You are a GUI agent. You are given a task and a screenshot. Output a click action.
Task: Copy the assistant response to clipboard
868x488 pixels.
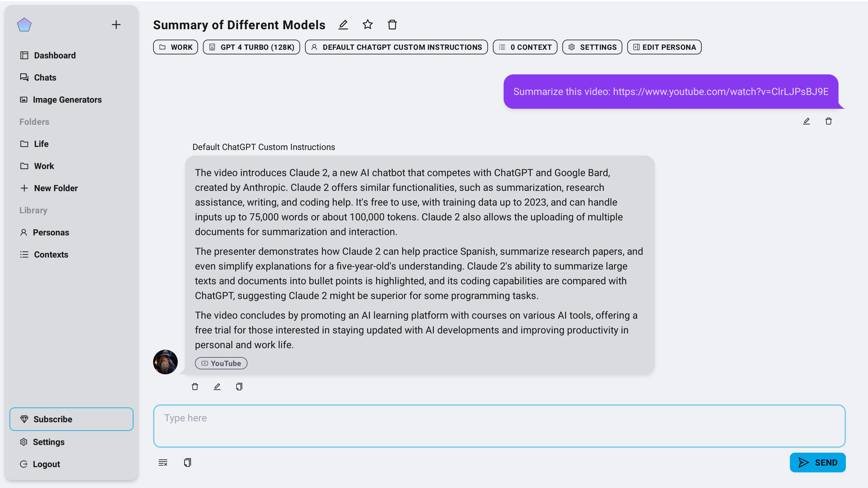tap(239, 387)
